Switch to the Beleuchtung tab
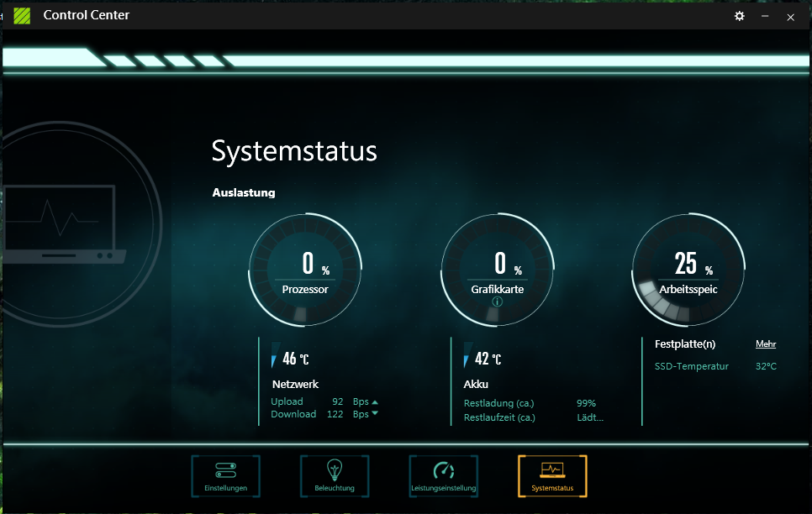 335,476
